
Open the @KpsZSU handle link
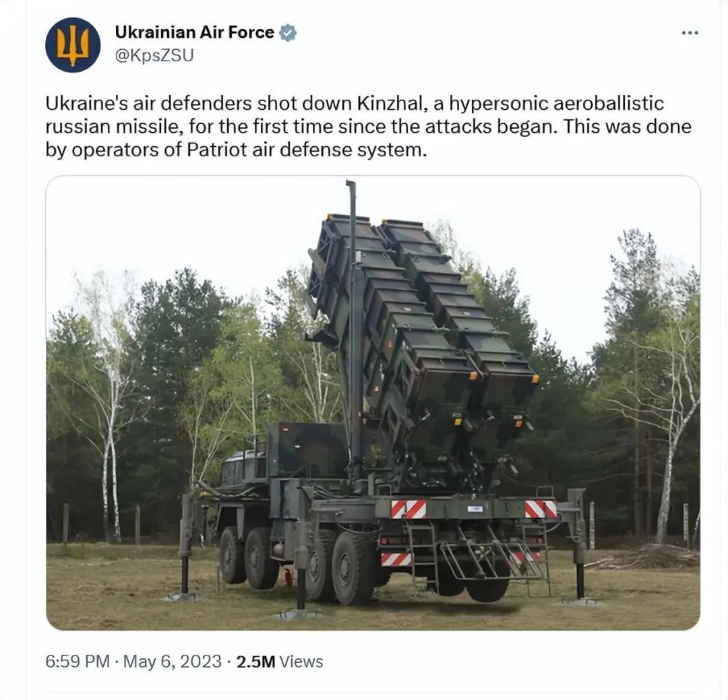pos(154,55)
